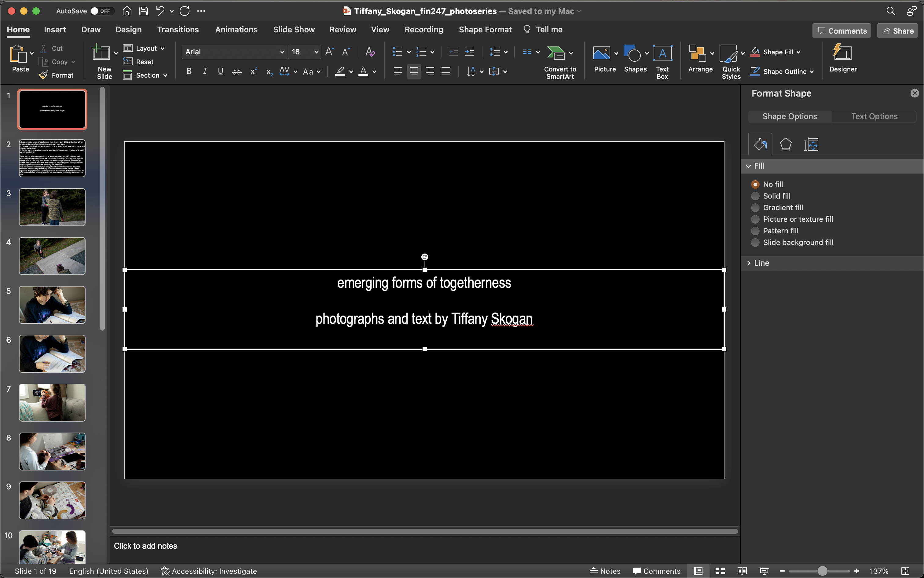The width and height of the screenshot is (924, 578).
Task: Click Convert to SmartArt
Action: click(x=560, y=62)
